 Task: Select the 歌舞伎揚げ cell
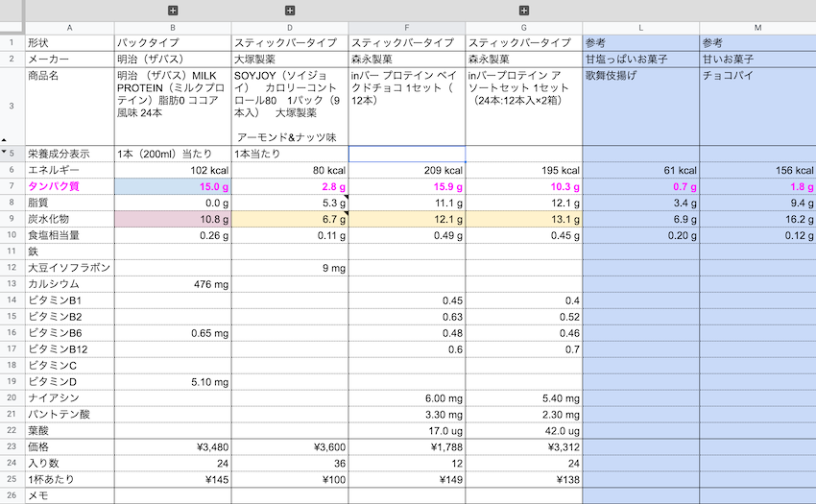(x=641, y=107)
